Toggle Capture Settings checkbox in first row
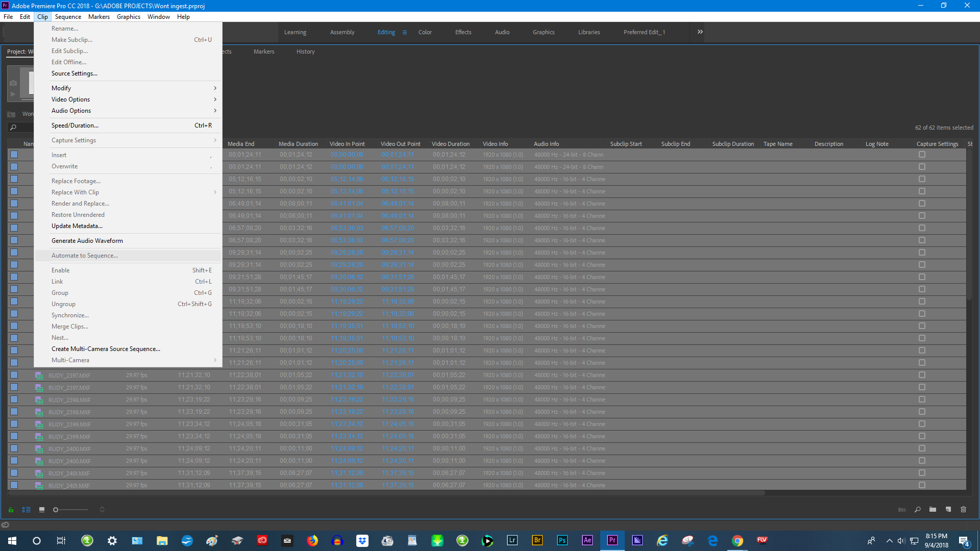The image size is (980, 551). [x=922, y=155]
